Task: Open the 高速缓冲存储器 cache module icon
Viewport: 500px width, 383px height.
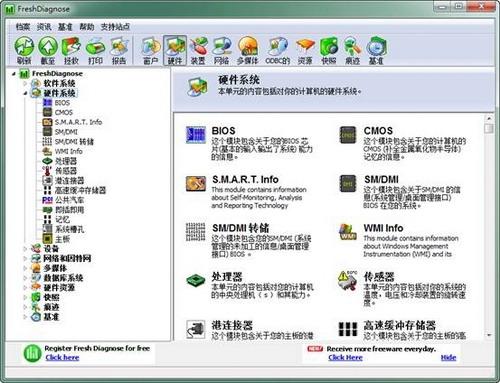Action: pyautogui.click(x=348, y=329)
